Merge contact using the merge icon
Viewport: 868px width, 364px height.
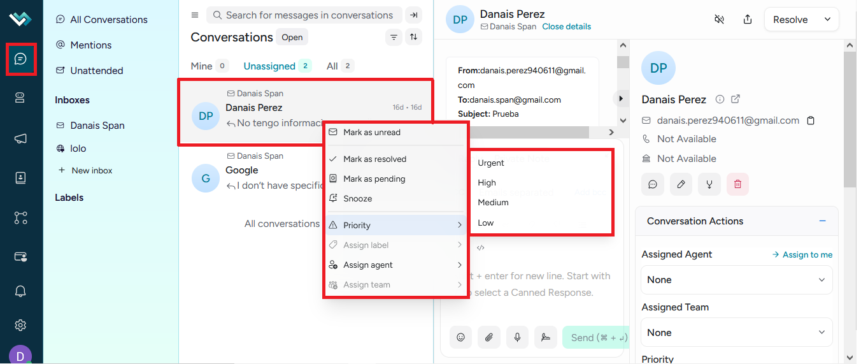[709, 184]
